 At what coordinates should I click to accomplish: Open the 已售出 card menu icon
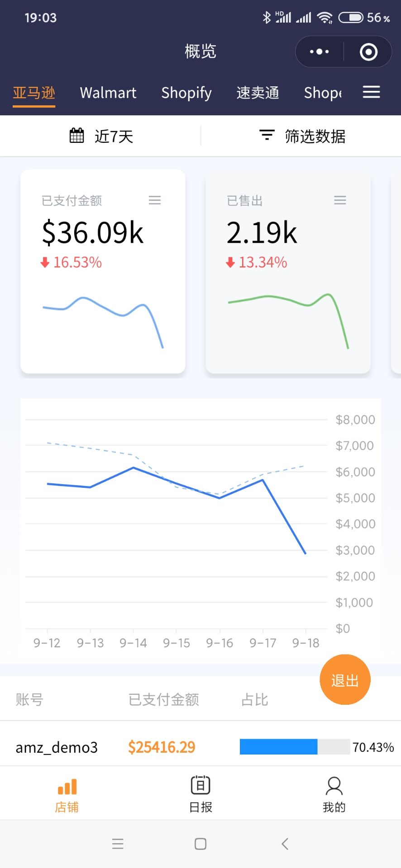(340, 200)
